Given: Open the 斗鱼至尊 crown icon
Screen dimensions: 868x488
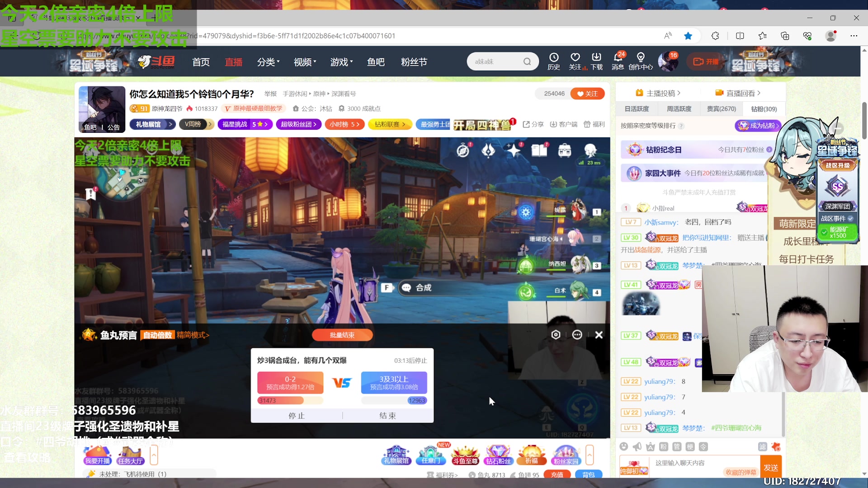Looking at the screenshot, I should [x=465, y=455].
